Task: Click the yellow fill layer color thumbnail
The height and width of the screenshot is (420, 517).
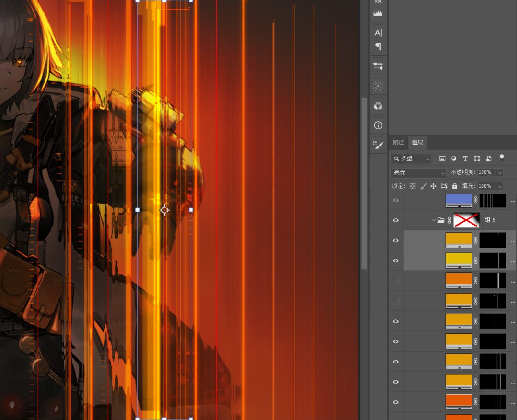Action: point(459,260)
